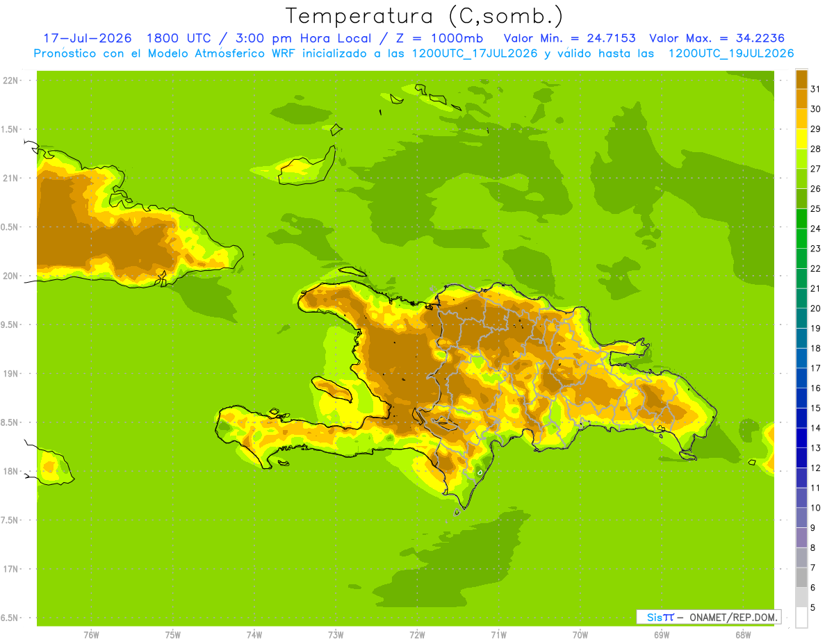This screenshot has height=644, width=834.
Task: Click the '71W' longitude axis label
Action: tap(498, 634)
